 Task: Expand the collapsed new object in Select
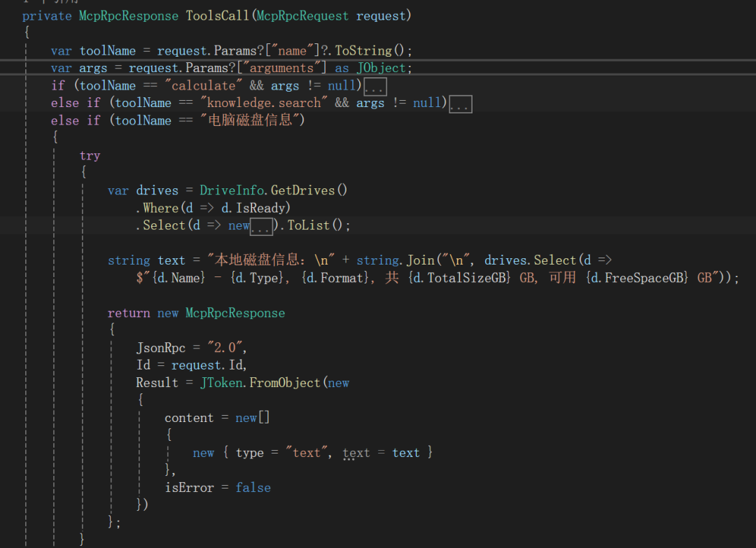(x=261, y=226)
